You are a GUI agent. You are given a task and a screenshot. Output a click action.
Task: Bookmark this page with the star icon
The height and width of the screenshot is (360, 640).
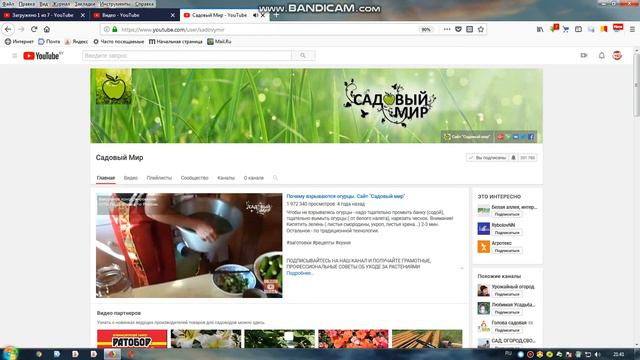pyautogui.click(x=481, y=29)
